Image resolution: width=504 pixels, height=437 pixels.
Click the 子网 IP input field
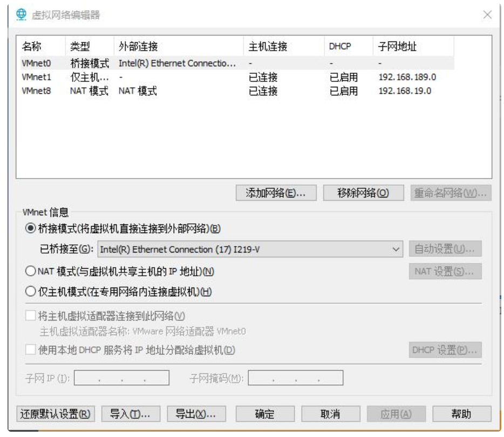121,378
